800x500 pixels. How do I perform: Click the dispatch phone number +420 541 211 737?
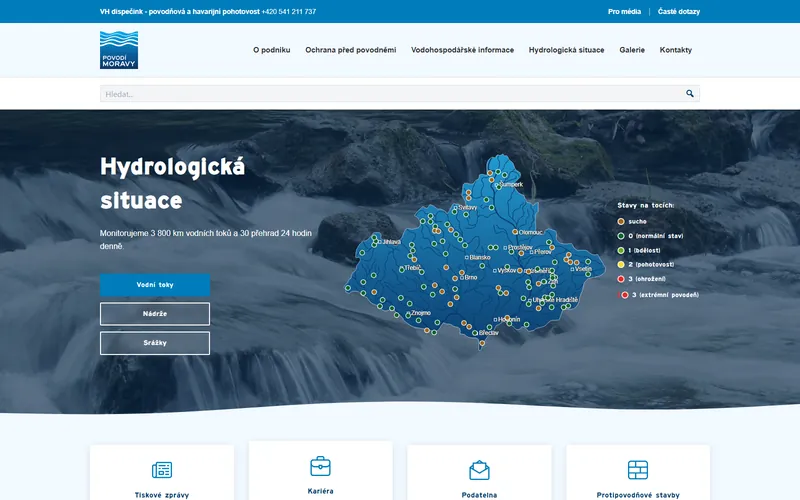289,11
